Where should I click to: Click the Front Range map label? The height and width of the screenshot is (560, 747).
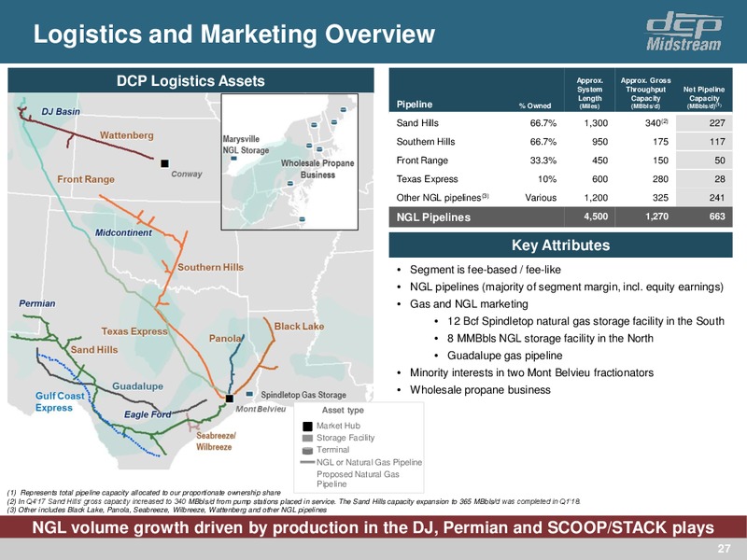[x=86, y=179]
